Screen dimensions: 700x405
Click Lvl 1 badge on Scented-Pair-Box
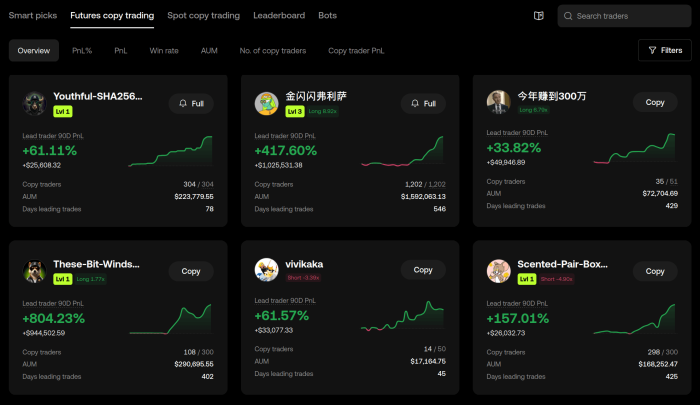click(x=527, y=279)
